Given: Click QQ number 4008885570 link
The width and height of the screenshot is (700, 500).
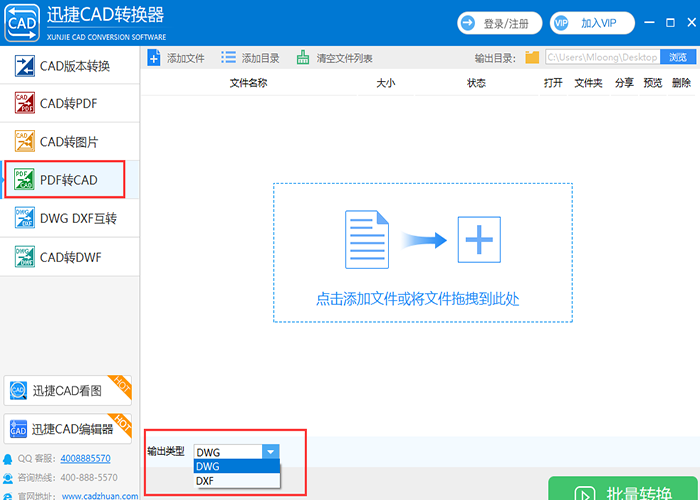Looking at the screenshot, I should pyautogui.click(x=85, y=458).
